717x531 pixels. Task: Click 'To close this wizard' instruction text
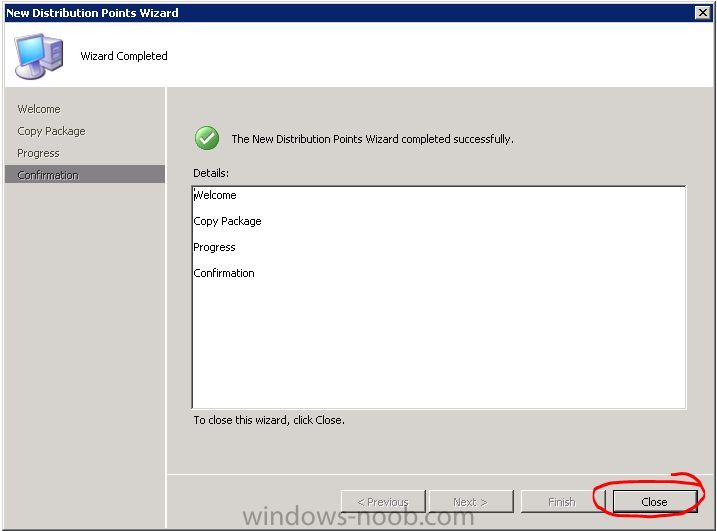[269, 420]
